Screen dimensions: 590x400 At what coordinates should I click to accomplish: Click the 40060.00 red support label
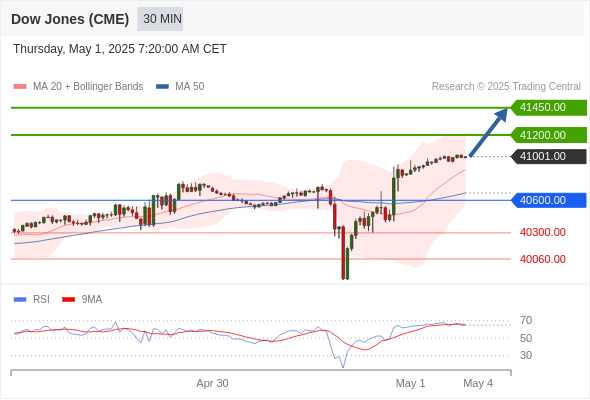tap(543, 259)
